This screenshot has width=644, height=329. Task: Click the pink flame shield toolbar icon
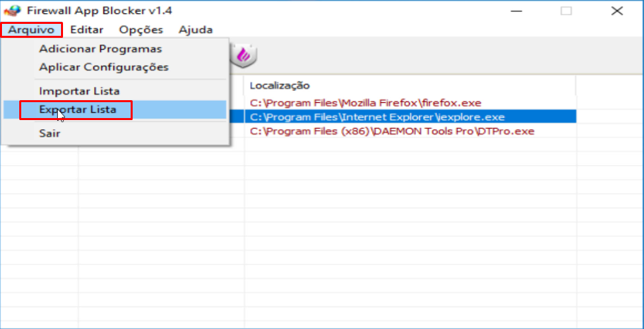pos(243,55)
